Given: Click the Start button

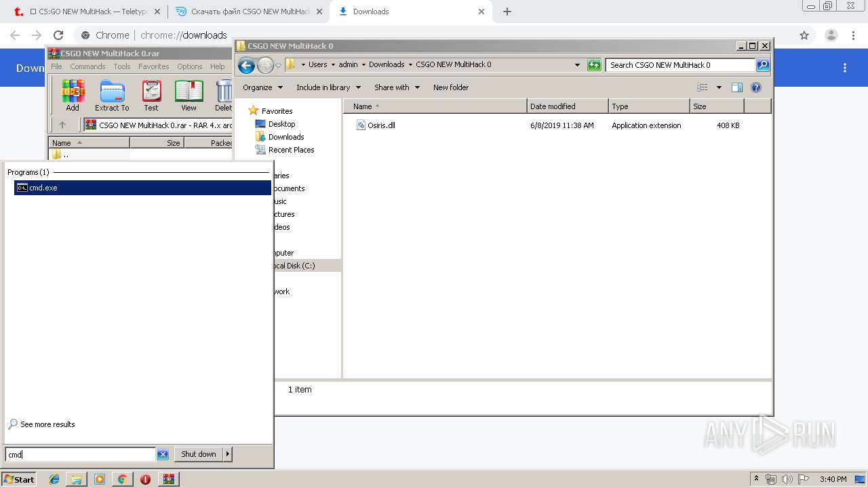Looking at the screenshot, I should tap(19, 479).
